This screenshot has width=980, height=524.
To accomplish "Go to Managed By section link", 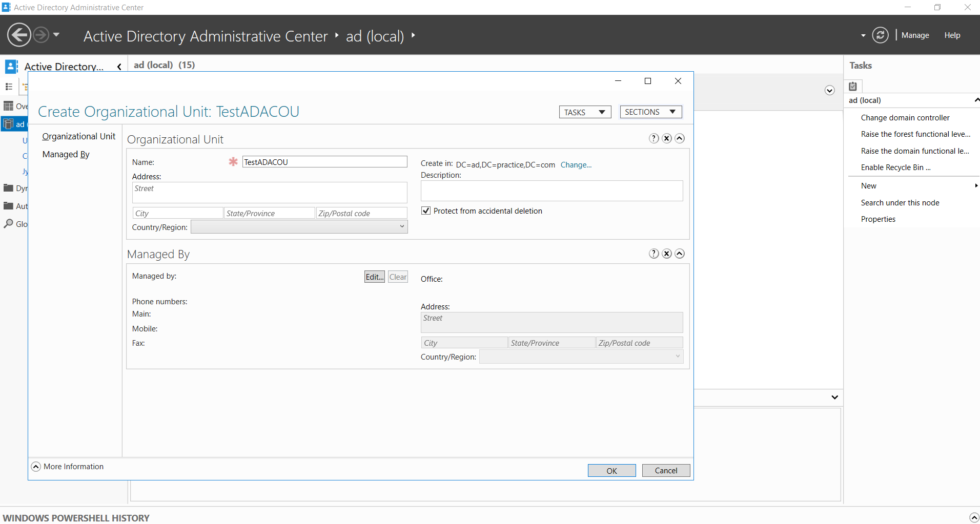I will [66, 154].
